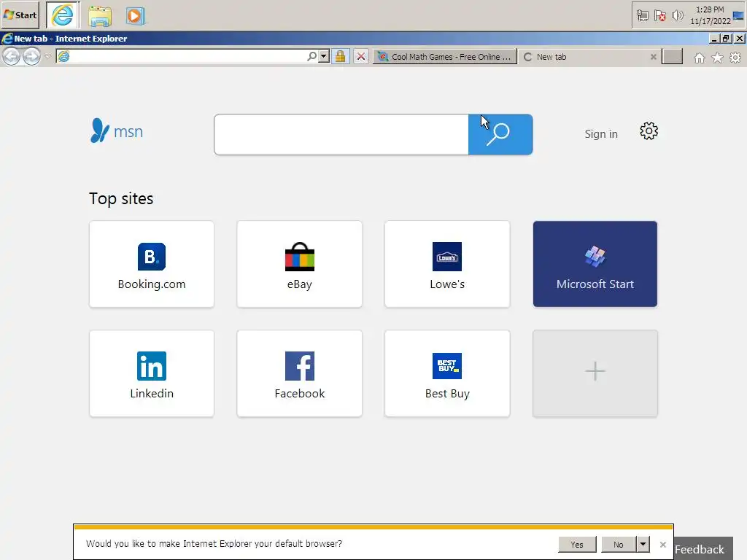Open the Microsoft Start tile
This screenshot has height=560, width=747.
pos(595,264)
